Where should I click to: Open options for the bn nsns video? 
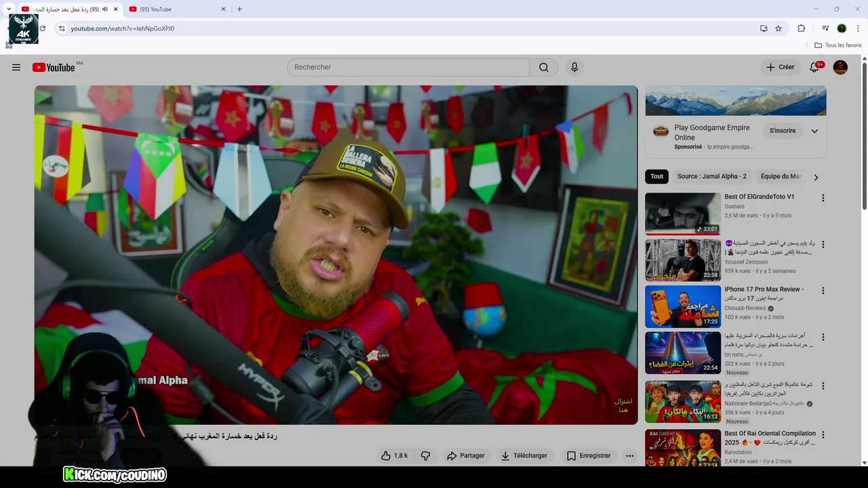[823, 337]
